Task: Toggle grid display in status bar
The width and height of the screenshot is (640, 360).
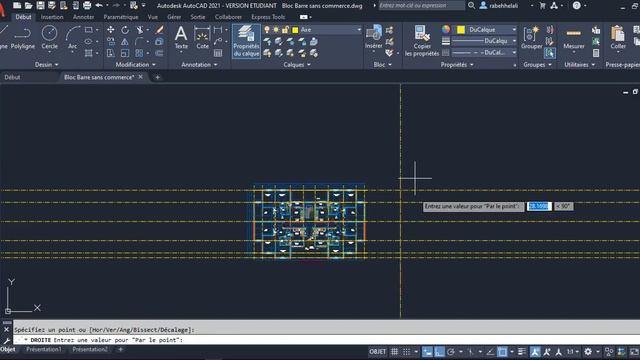Action: (394, 351)
